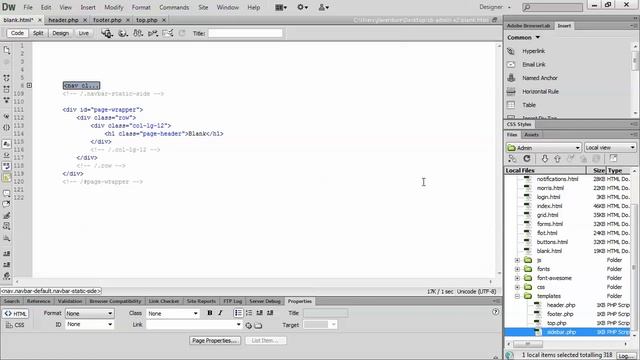The height and width of the screenshot is (360, 640).
Task: Click Expand Files panel icon
Action: point(613,158)
